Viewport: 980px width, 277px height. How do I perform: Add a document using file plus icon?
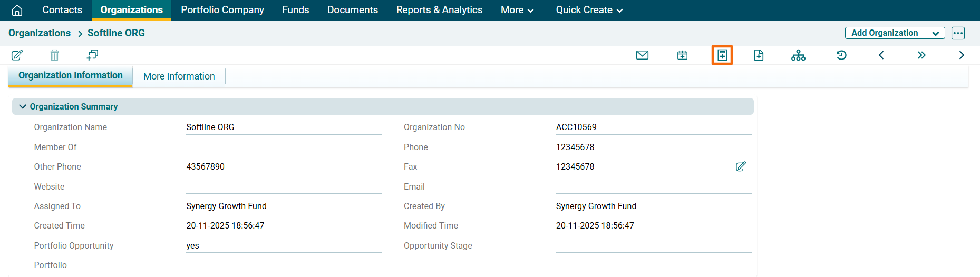click(759, 55)
